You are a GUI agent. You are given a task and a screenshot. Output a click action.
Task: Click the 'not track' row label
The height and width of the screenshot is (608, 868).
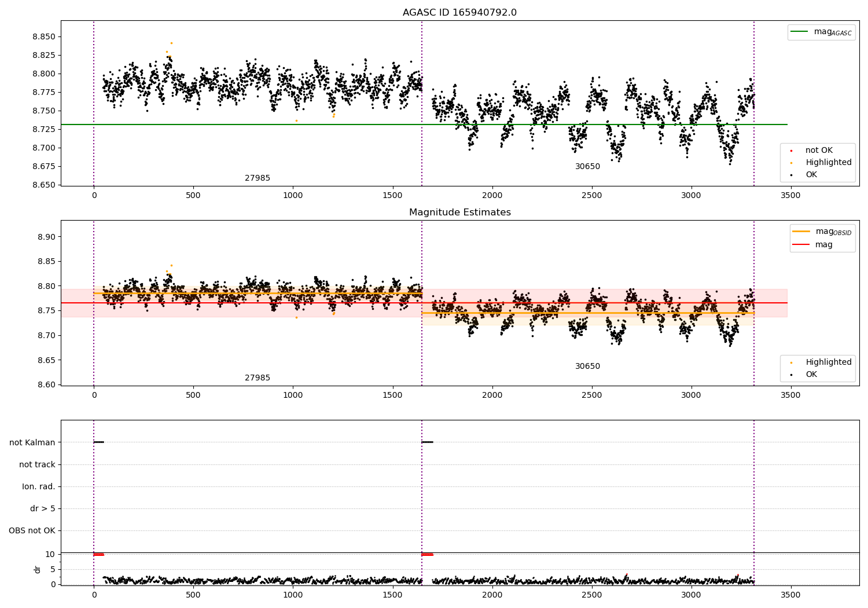click(37, 464)
